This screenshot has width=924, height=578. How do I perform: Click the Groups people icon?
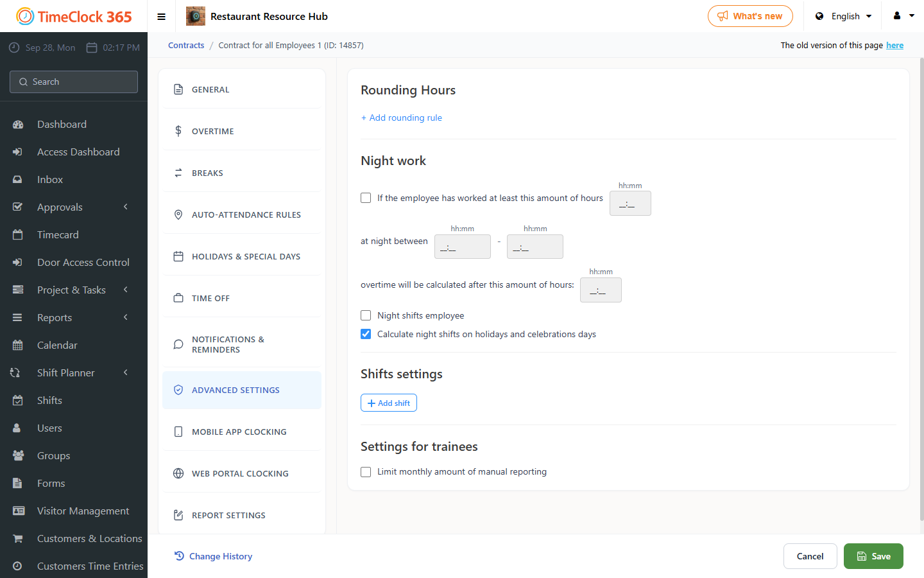[18, 456]
